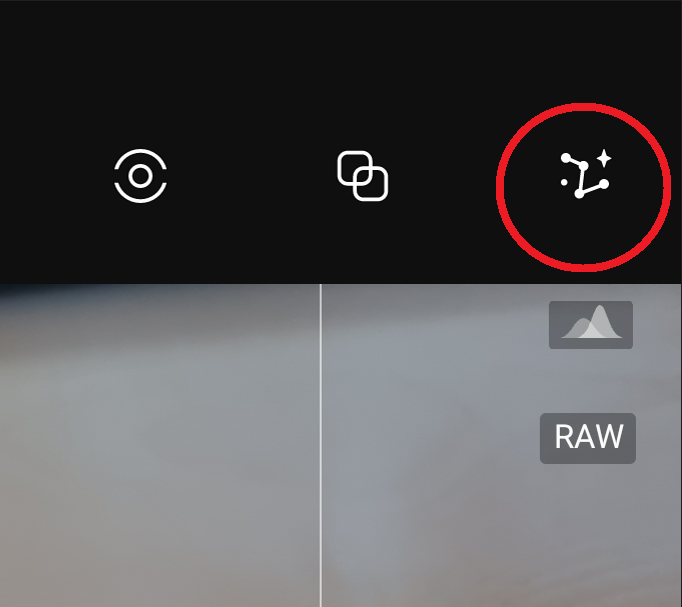Choose the middle toolbar item with squares
682x607 pixels.
pyautogui.click(x=363, y=176)
